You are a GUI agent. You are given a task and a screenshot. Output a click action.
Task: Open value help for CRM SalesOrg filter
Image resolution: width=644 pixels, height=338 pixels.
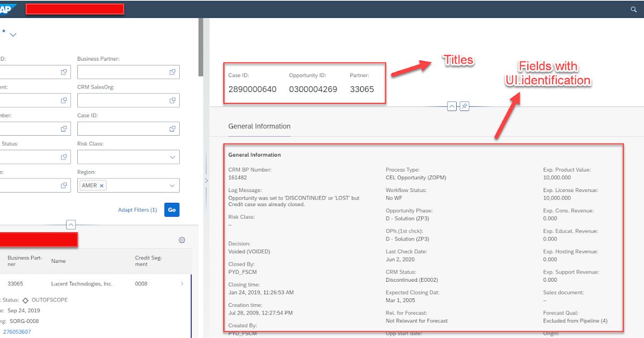[x=172, y=100]
